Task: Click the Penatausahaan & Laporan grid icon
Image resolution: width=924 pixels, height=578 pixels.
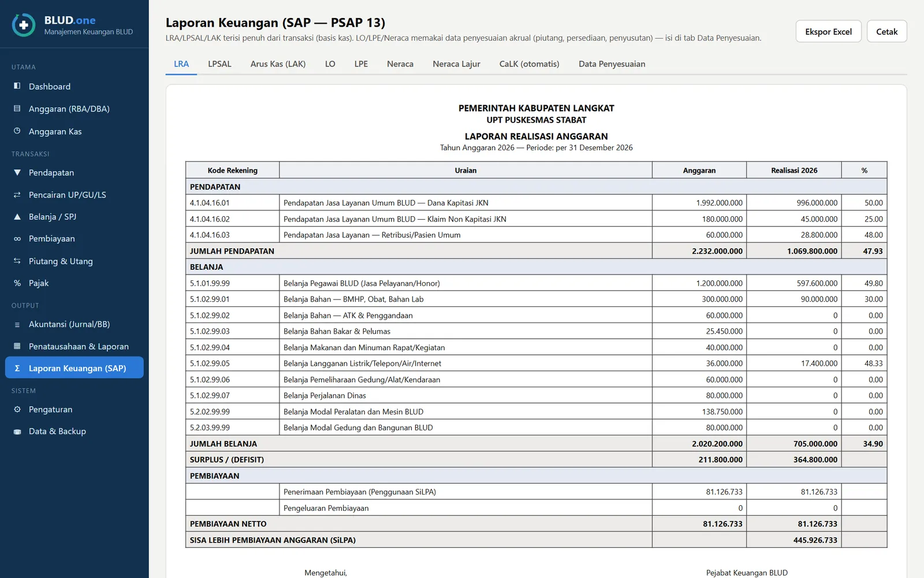Action: click(17, 346)
